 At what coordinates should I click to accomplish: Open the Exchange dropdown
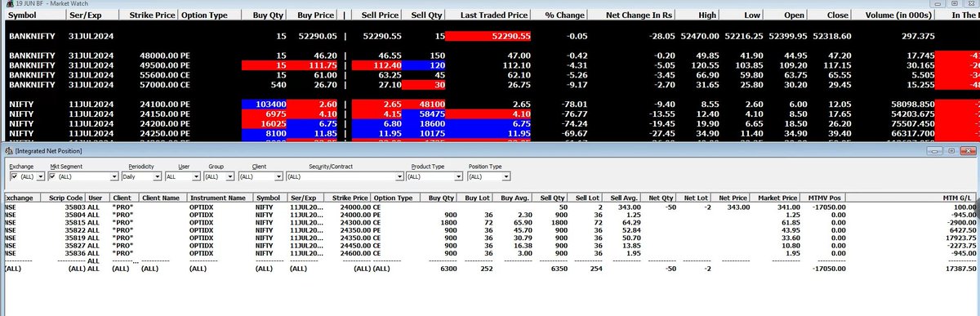click(x=42, y=176)
